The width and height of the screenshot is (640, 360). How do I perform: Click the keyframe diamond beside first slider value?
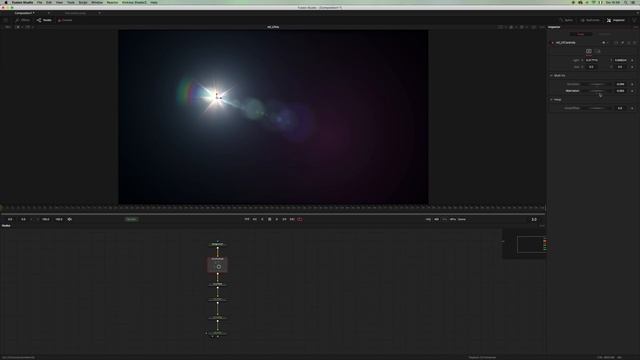(632, 84)
